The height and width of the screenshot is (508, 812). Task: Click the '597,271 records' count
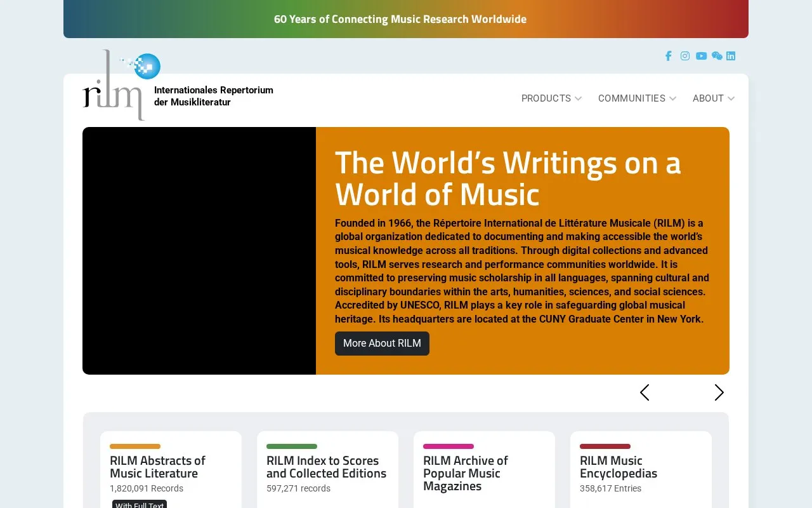point(298,488)
